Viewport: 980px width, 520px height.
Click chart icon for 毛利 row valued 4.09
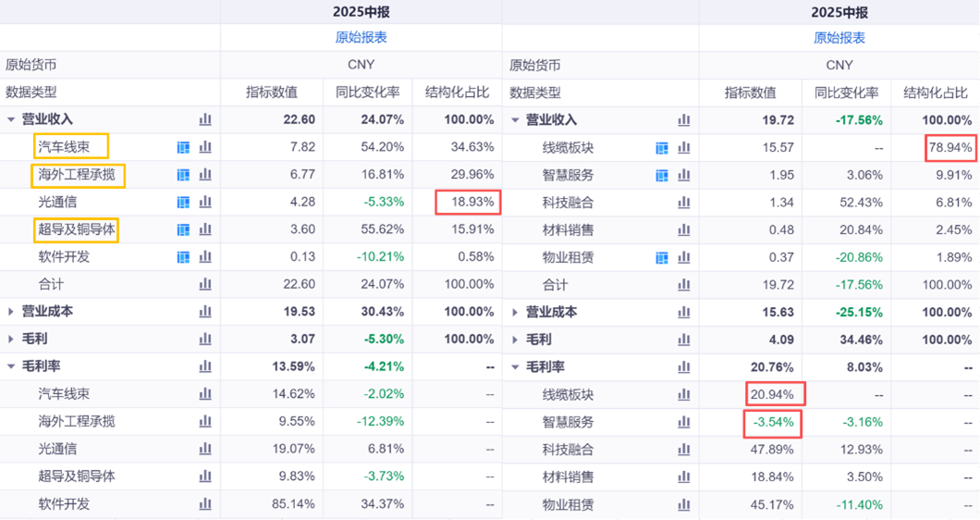(x=684, y=340)
